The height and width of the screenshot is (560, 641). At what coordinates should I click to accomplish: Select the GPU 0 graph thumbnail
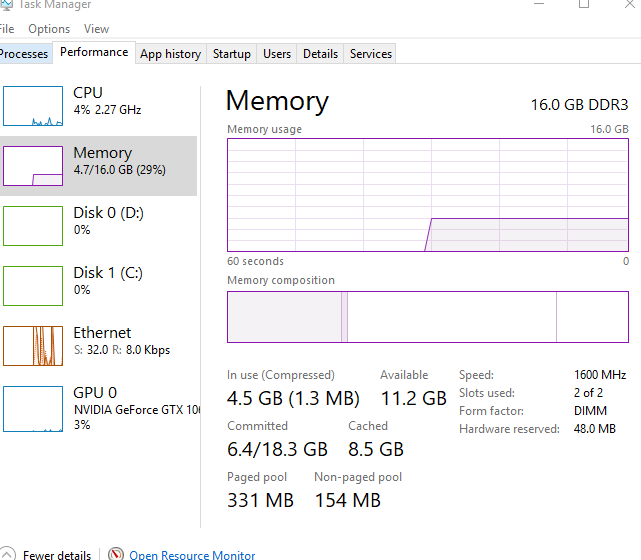(33, 407)
